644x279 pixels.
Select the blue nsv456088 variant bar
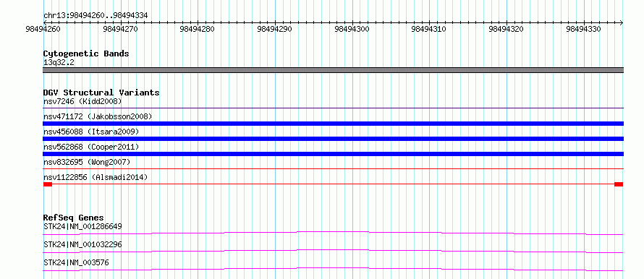click(333, 139)
